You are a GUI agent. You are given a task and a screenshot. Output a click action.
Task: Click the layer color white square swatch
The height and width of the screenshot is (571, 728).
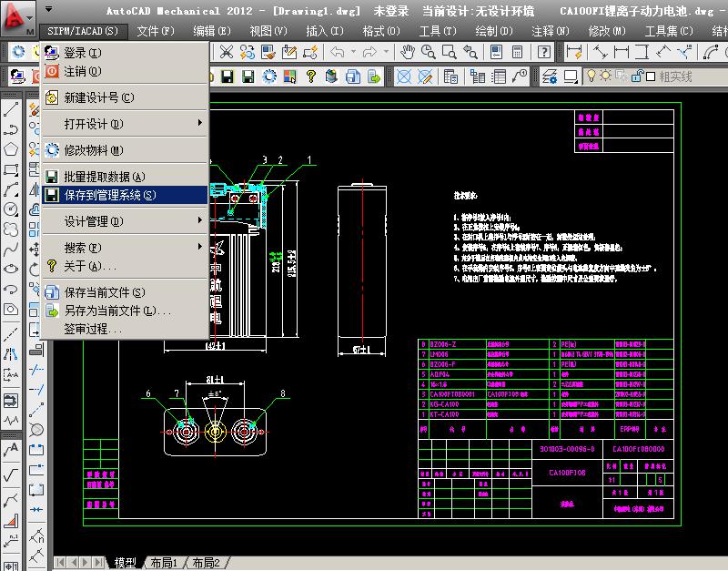(x=651, y=76)
